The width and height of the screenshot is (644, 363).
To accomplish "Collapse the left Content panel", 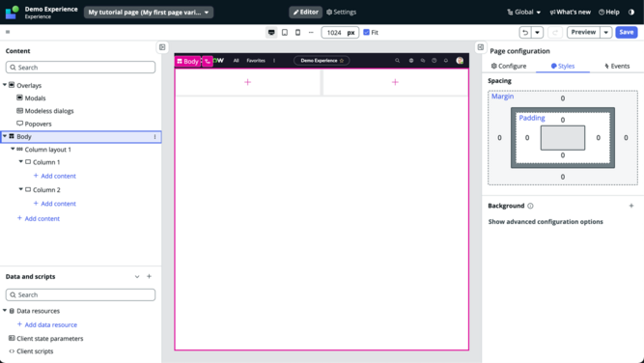I will (x=162, y=47).
